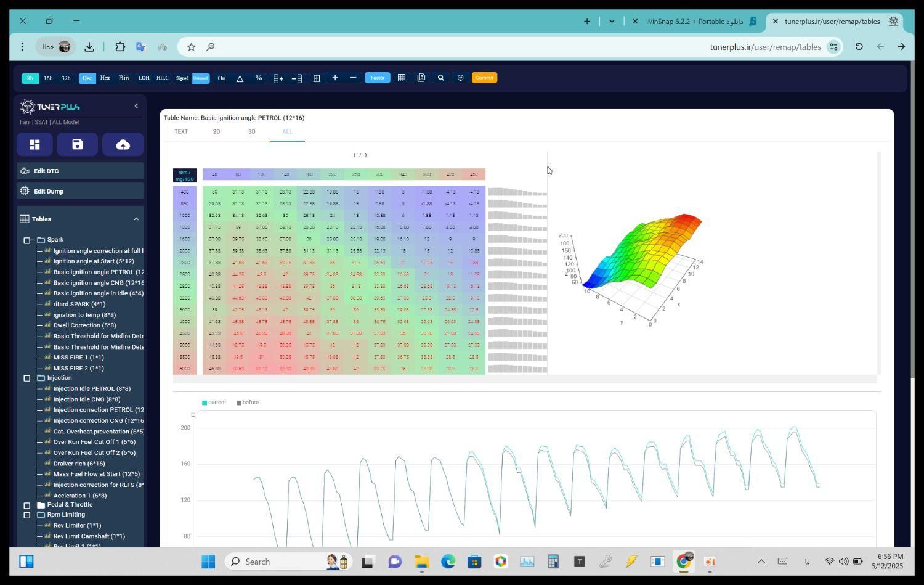Viewport: 924px width, 585px height.
Task: Click the percent toolbar icon
Action: coord(258,78)
